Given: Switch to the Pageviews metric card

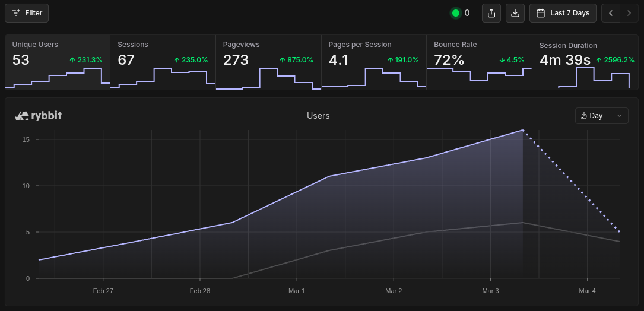Looking at the screenshot, I should [268, 62].
